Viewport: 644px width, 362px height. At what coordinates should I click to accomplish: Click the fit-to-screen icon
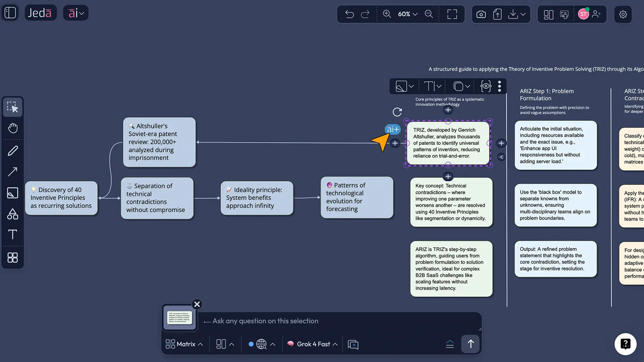(452, 14)
